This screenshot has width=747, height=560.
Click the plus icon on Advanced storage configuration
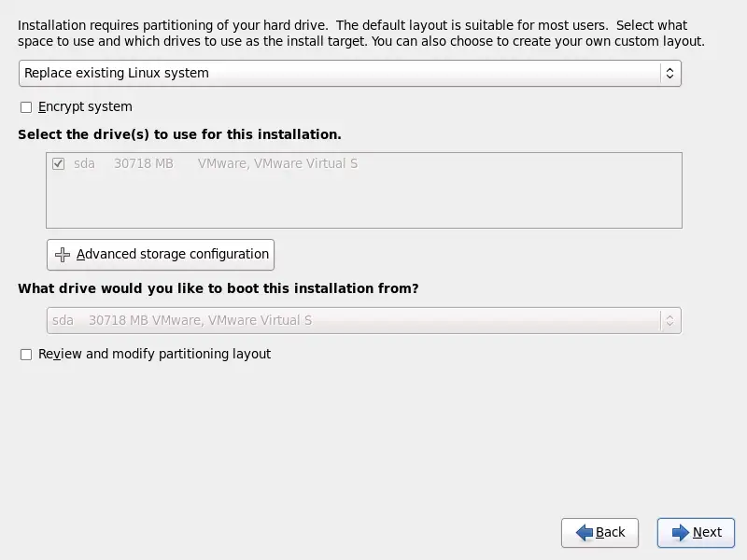click(63, 255)
